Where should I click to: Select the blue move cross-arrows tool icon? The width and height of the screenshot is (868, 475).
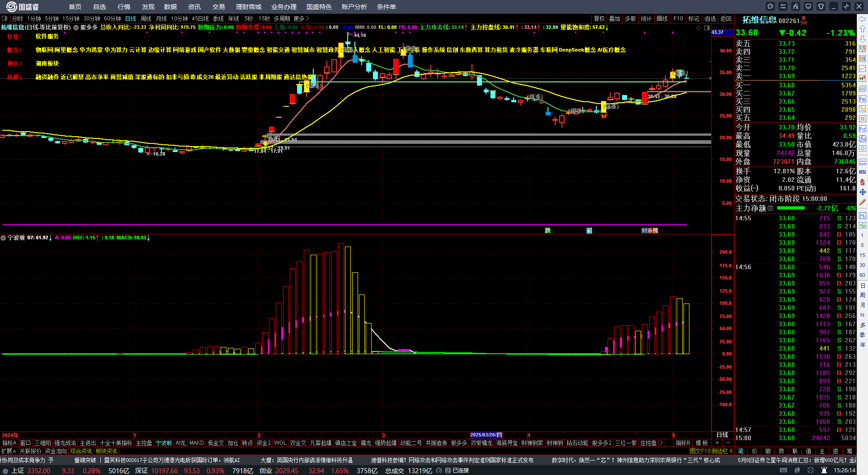(x=863, y=192)
